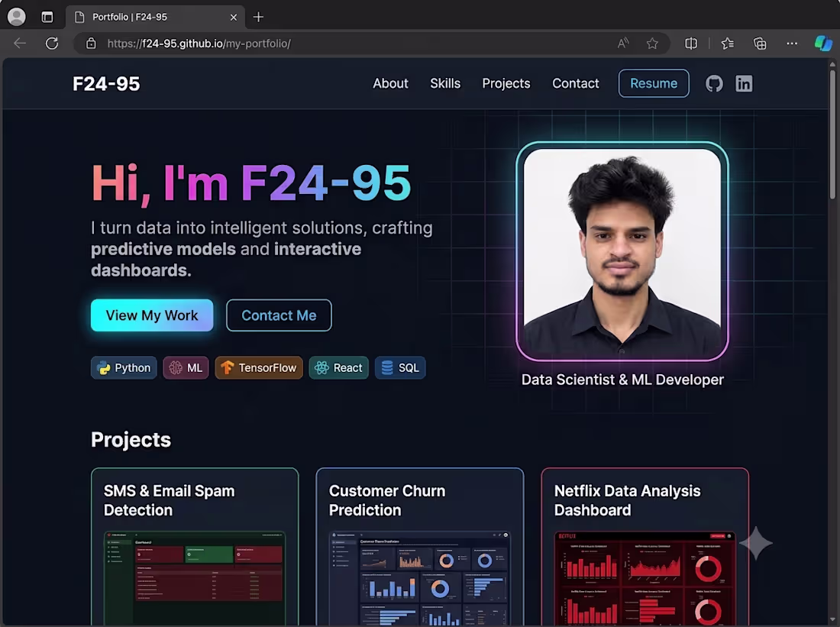Open Settings and more menu

pyautogui.click(x=792, y=44)
